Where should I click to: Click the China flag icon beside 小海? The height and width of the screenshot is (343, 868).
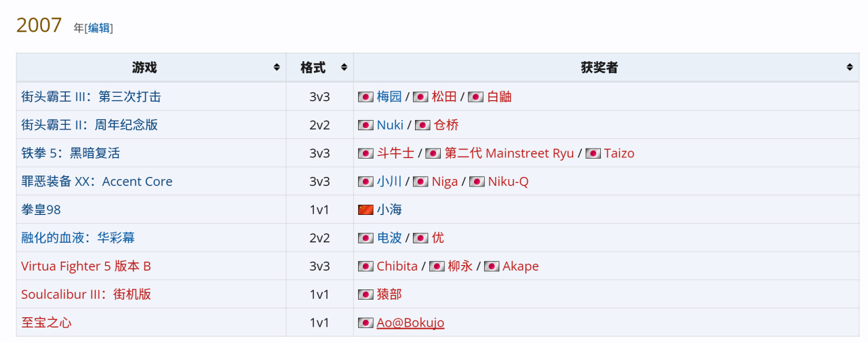point(366,209)
